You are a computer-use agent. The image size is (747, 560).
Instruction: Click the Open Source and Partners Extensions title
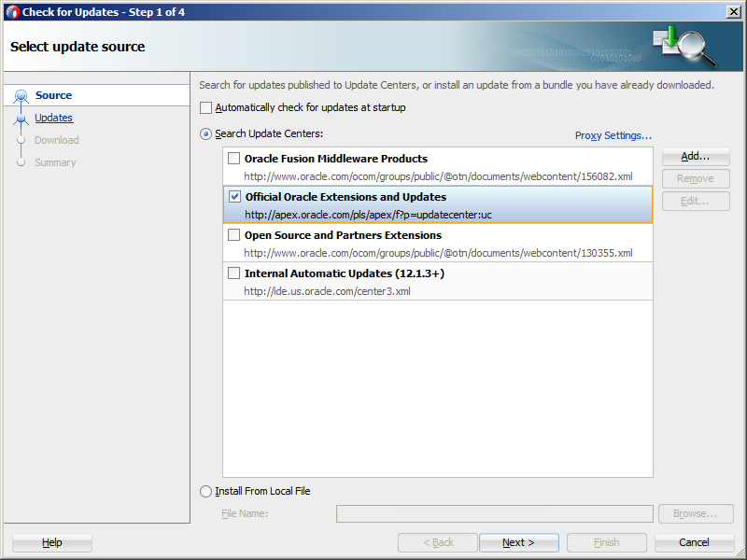343,235
